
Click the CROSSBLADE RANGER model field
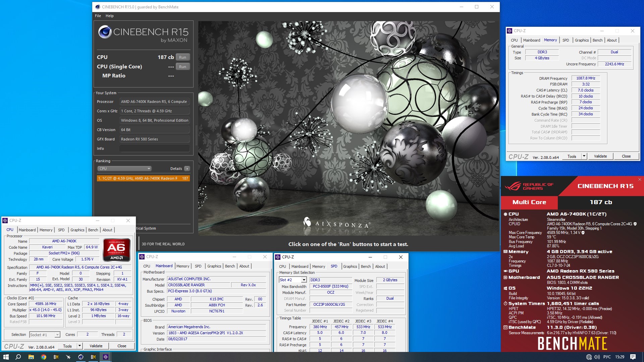pos(199,285)
